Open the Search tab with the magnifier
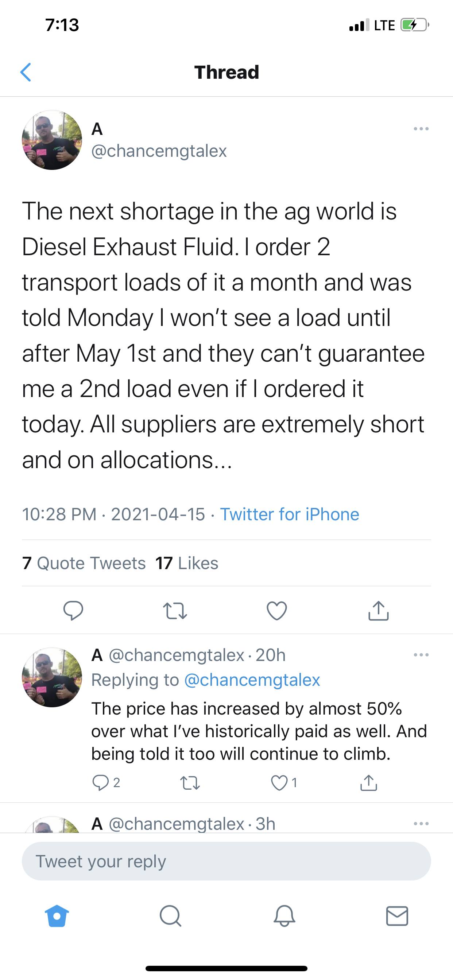Image resolution: width=453 pixels, height=980 pixels. 170,916
